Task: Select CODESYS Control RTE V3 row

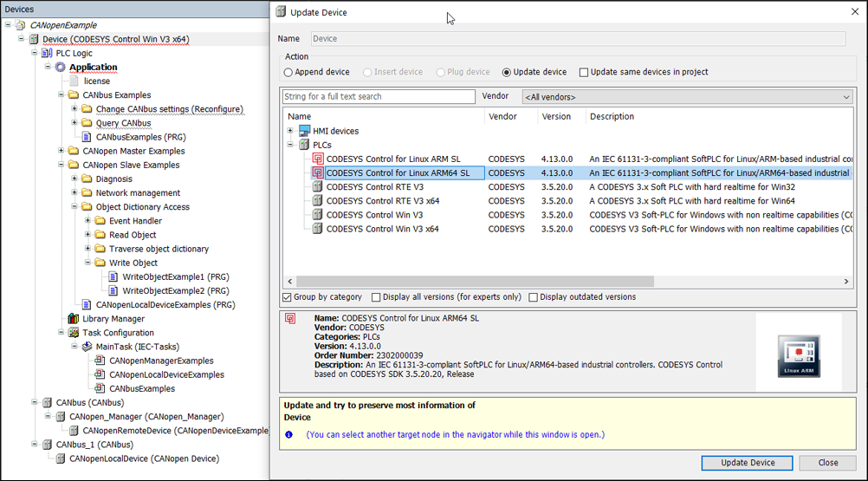Action: 569,187
